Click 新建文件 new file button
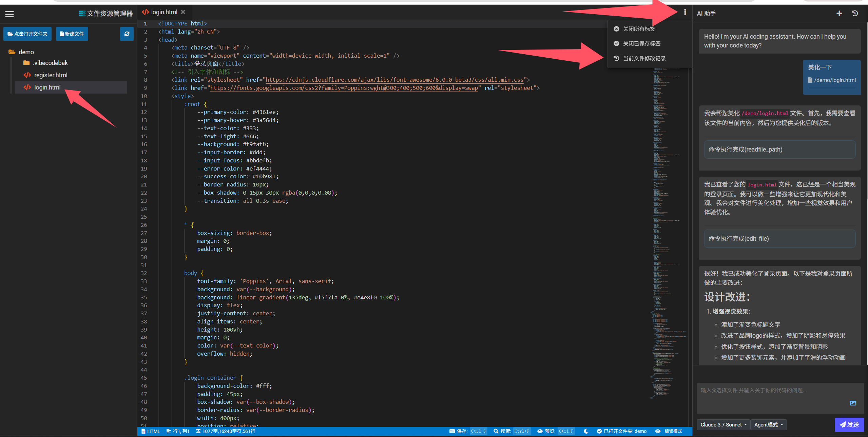This screenshot has width=868, height=437. pyautogui.click(x=72, y=34)
